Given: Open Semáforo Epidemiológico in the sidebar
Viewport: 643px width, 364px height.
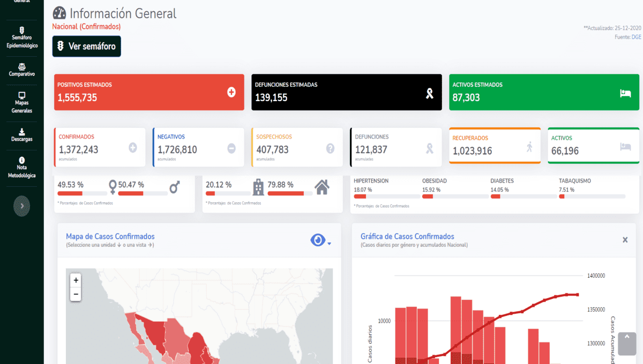Looking at the screenshot, I should 22,38.
